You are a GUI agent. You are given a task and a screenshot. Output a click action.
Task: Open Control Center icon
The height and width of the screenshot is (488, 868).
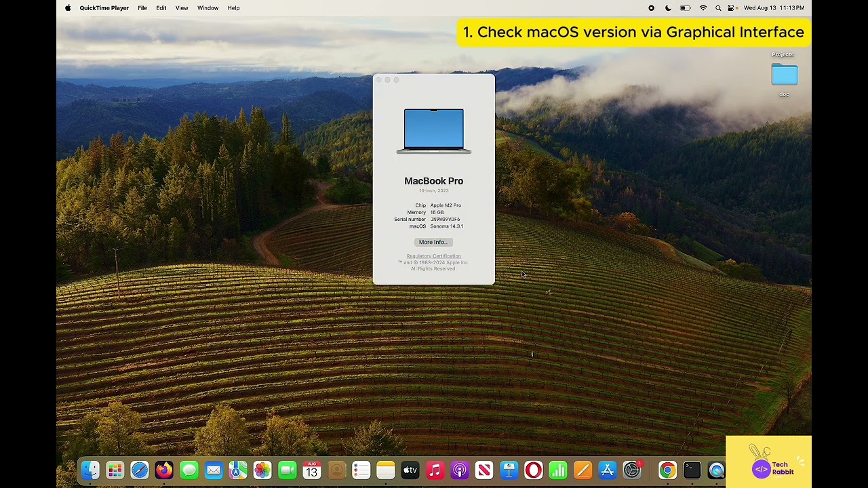click(732, 8)
